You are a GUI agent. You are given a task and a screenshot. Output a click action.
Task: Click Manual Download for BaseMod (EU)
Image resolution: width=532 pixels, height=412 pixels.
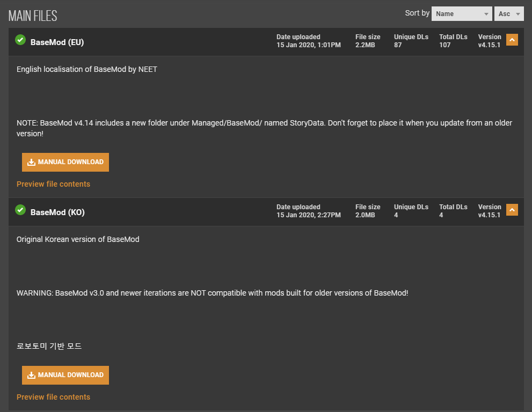pyautogui.click(x=65, y=162)
